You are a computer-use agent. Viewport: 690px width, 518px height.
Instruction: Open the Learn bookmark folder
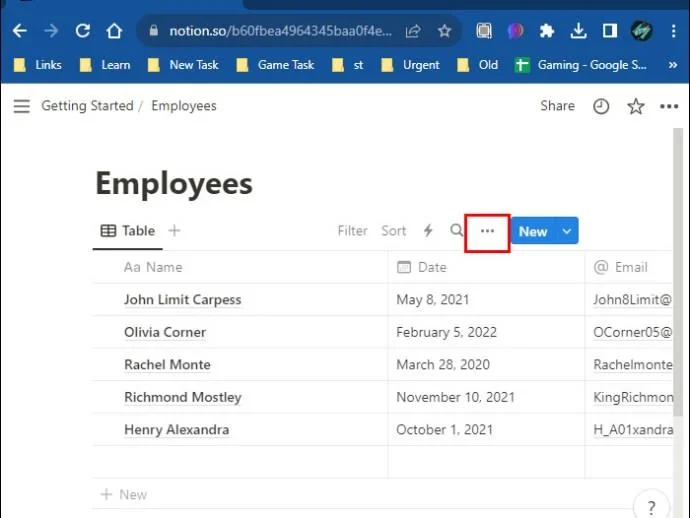pos(105,65)
